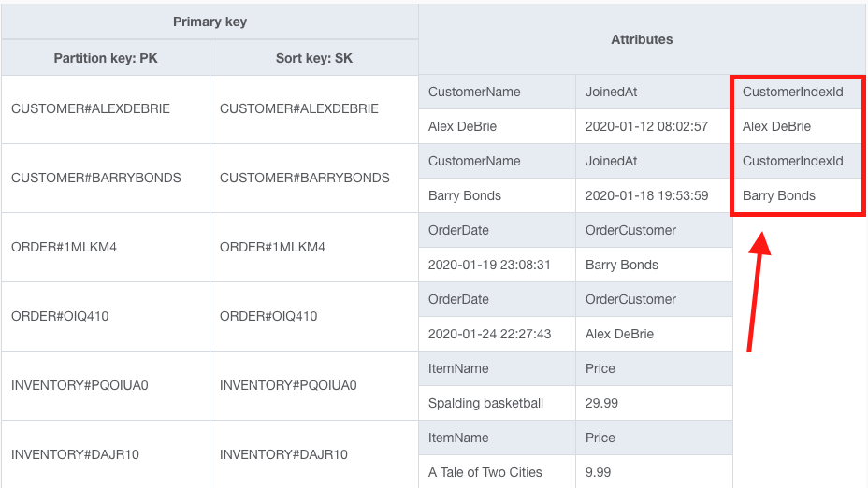Image resolution: width=868 pixels, height=488 pixels.
Task: Click the OrderDate value 2020-01-19 23:08:31
Action: [x=489, y=265]
